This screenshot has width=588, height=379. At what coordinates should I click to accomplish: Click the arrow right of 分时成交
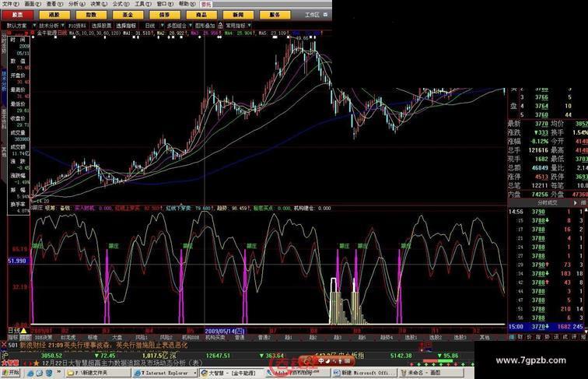[576, 202]
